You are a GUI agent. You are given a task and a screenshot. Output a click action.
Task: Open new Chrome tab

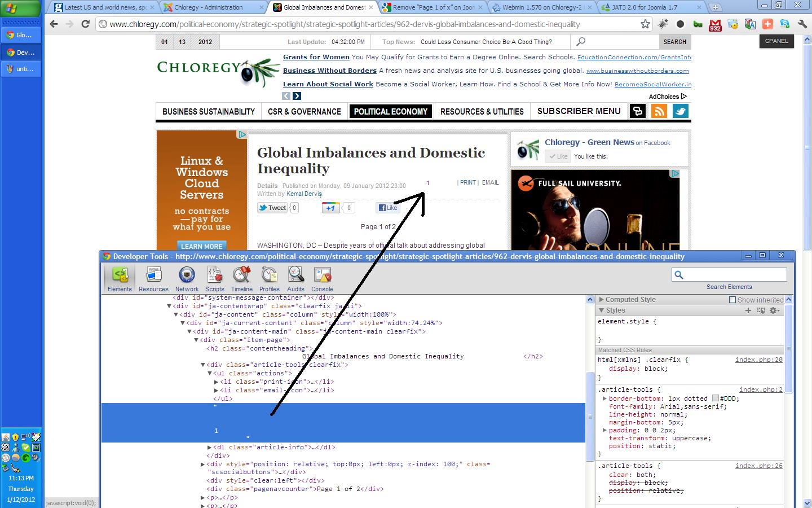[x=715, y=7]
